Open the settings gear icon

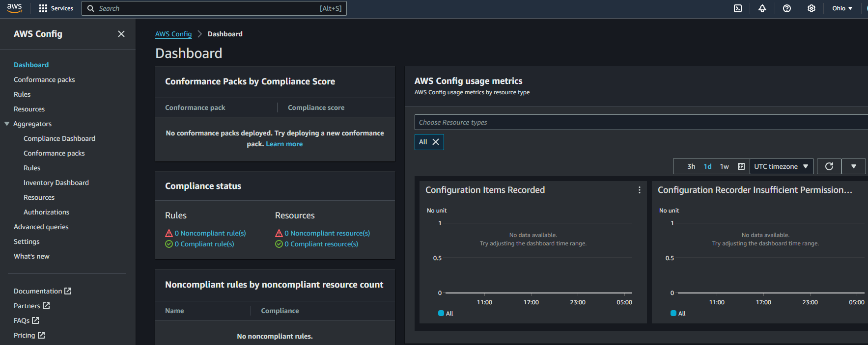tap(811, 8)
